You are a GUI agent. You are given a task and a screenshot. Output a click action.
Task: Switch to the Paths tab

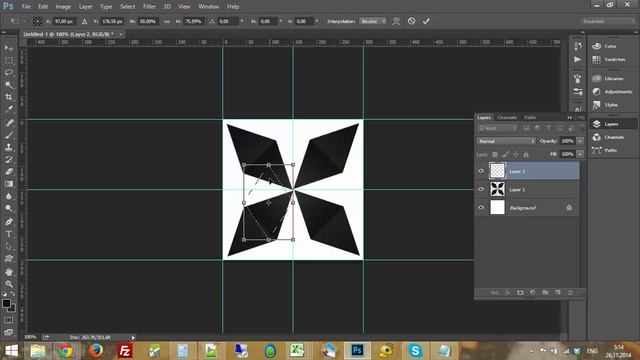(x=530, y=118)
